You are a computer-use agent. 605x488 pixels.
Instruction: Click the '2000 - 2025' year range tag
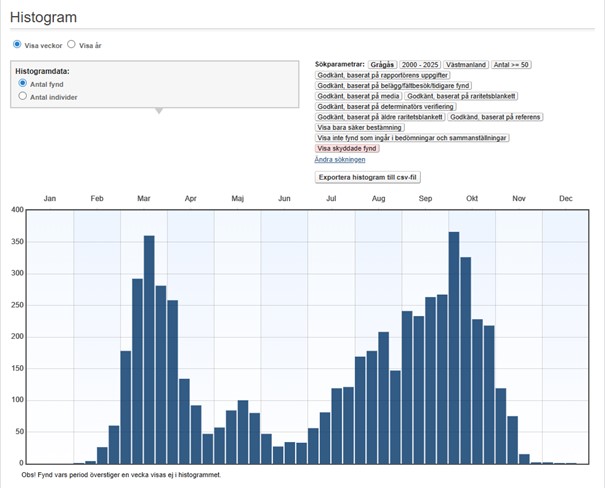click(421, 64)
